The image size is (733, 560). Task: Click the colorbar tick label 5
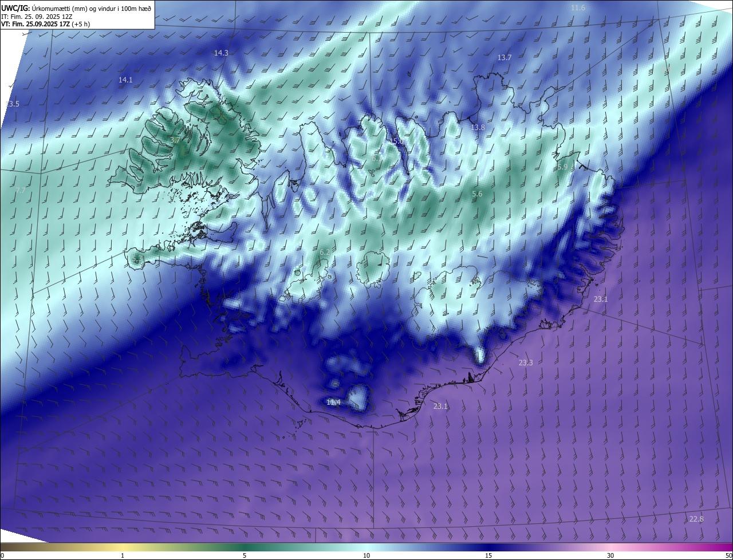click(245, 556)
